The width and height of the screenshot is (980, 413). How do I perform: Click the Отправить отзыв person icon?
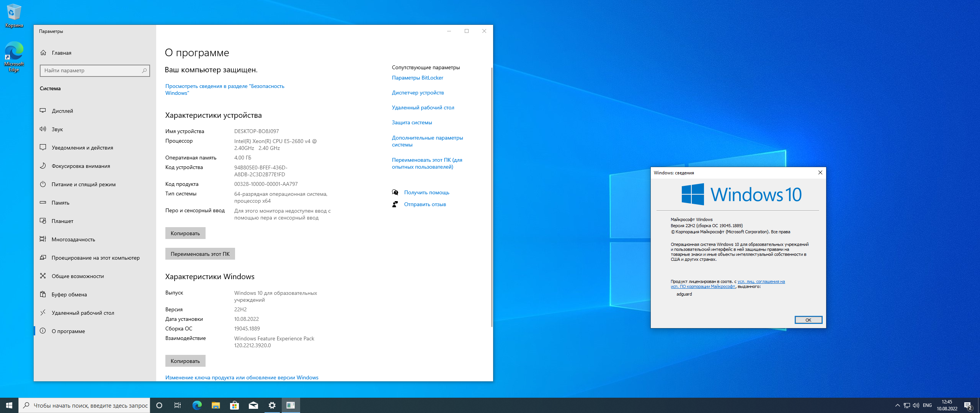(x=395, y=204)
